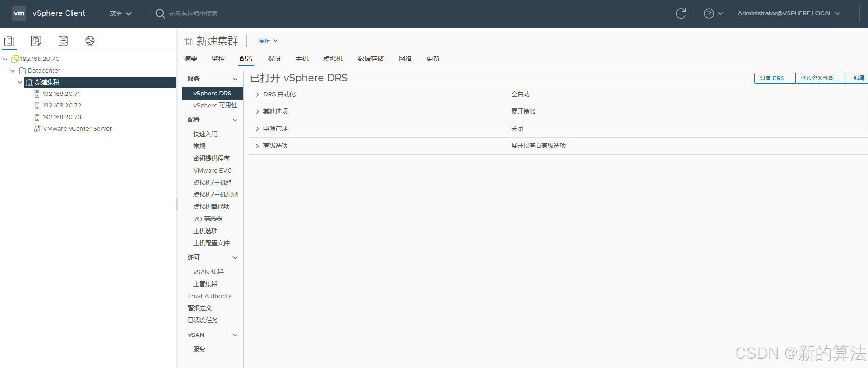Open 虚拟机替代项 settings
868x368 pixels.
[211, 207]
